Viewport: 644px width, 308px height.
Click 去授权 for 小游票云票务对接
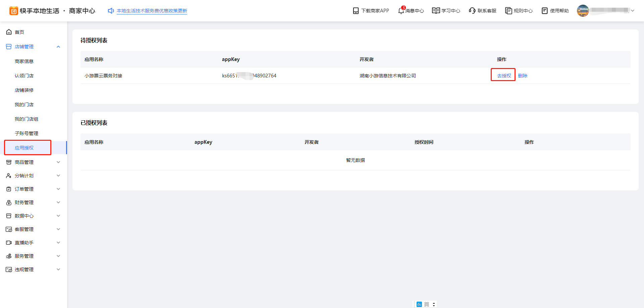[504, 76]
